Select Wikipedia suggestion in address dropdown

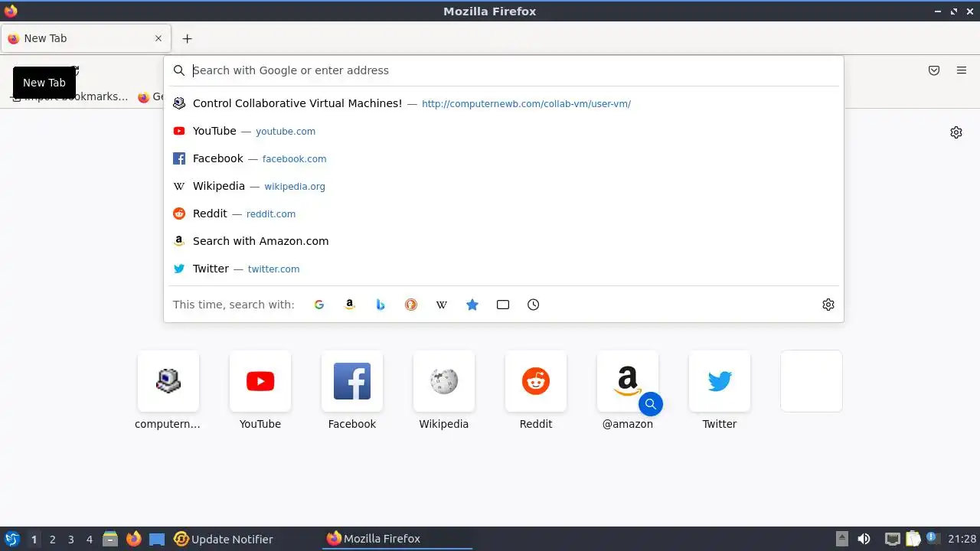point(504,186)
